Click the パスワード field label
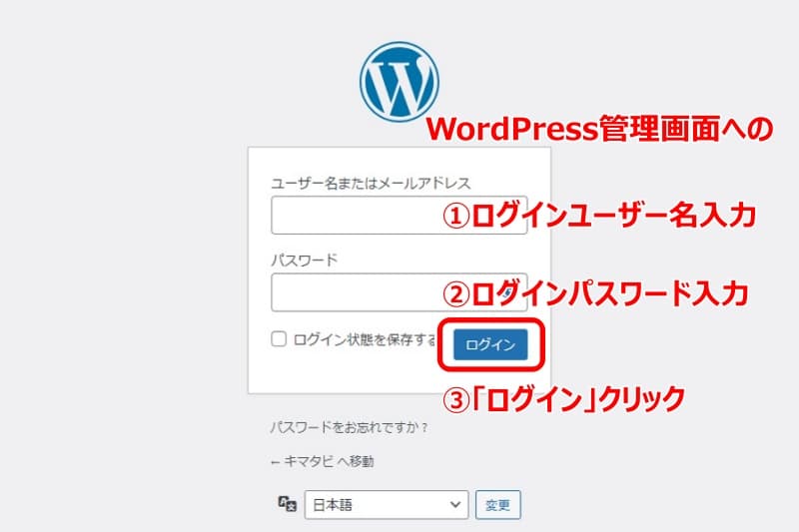Screen dimensions: 799x532 pyautogui.click(x=305, y=261)
